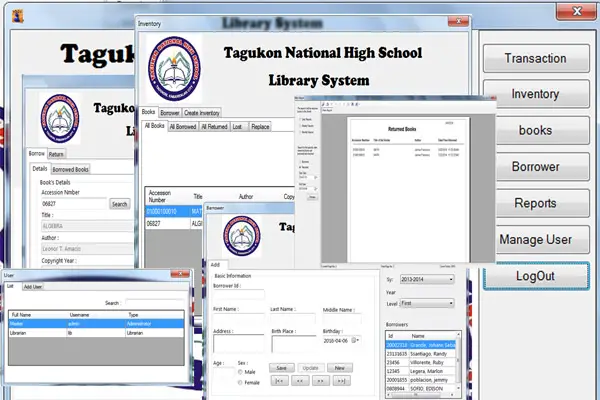Select borrower Ssantiago, Randy in list
Viewport: 600px width, 400px height.
click(421, 354)
